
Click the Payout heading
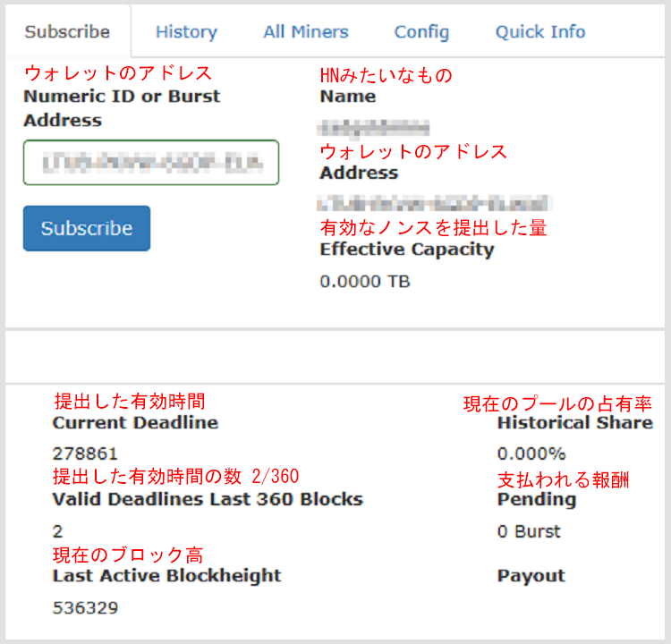click(x=531, y=576)
